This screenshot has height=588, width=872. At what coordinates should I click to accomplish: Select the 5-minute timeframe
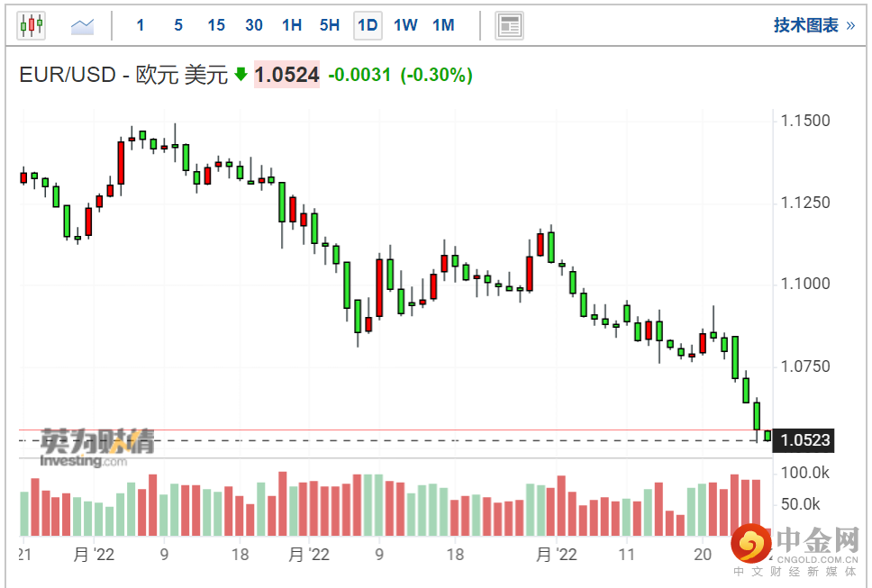(x=178, y=25)
